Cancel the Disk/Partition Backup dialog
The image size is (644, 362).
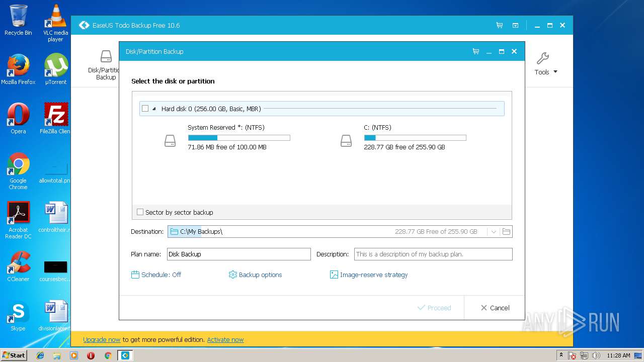495,308
